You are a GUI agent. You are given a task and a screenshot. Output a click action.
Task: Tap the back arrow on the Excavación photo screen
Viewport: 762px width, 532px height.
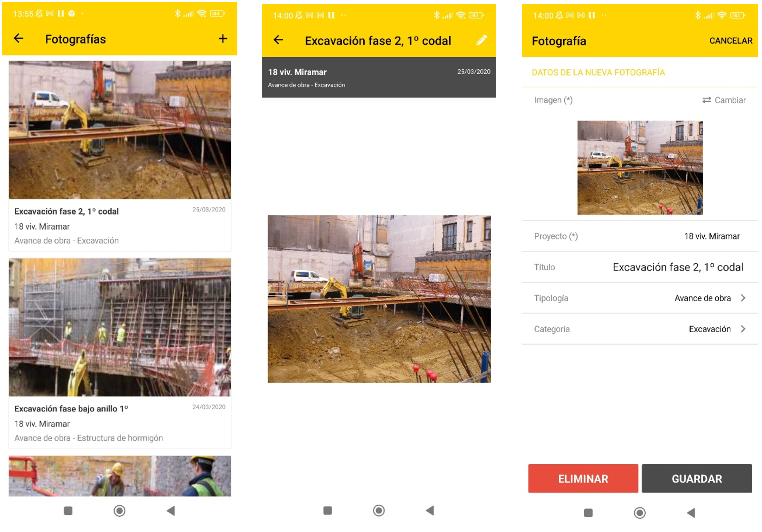(278, 40)
